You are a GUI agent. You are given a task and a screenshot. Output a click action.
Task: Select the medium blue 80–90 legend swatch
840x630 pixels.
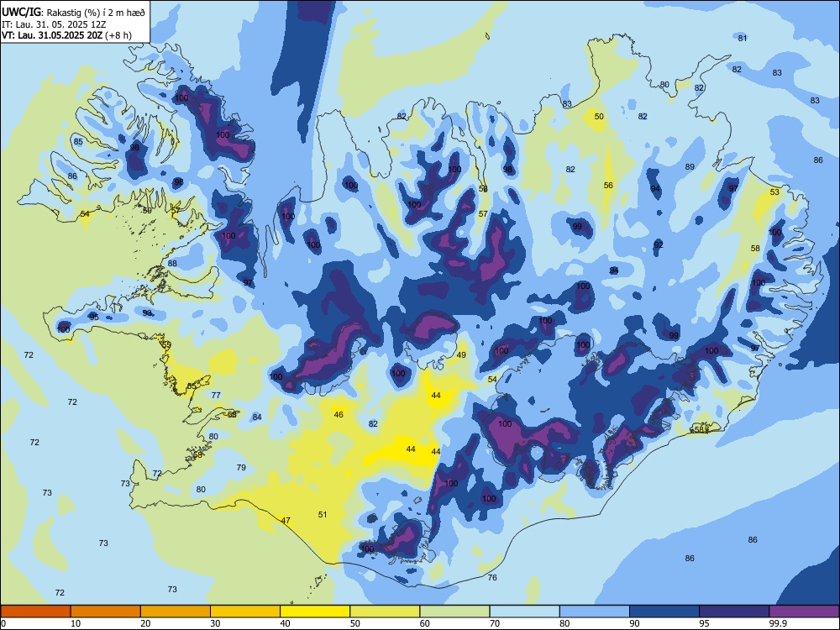595,612
